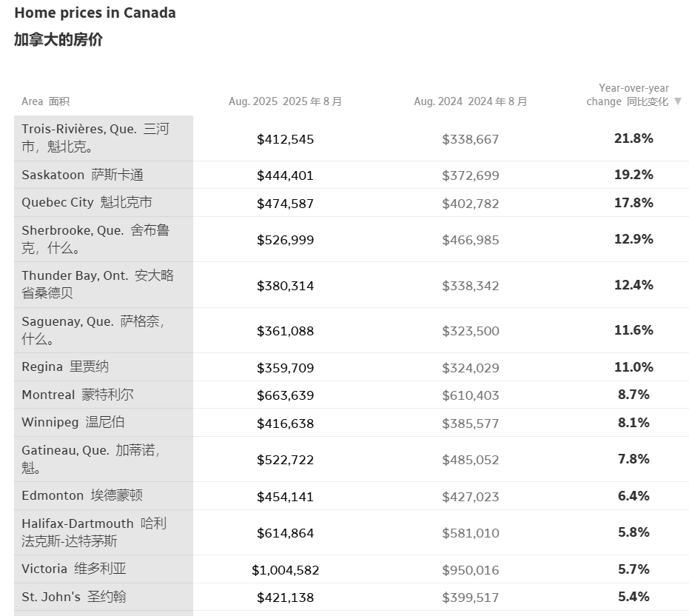Select Gatineau's $522,722 Aug. 2025 price
This screenshot has height=616, width=689.
tap(285, 460)
